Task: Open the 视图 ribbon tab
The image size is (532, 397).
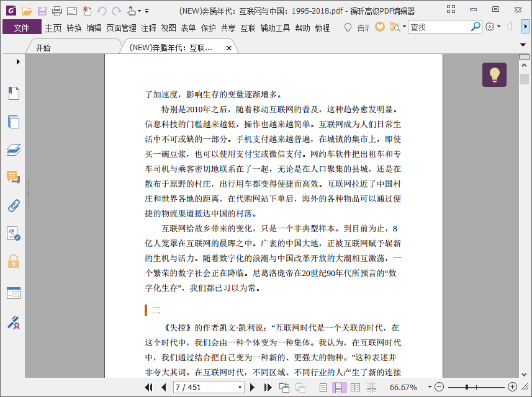Action: [168, 28]
